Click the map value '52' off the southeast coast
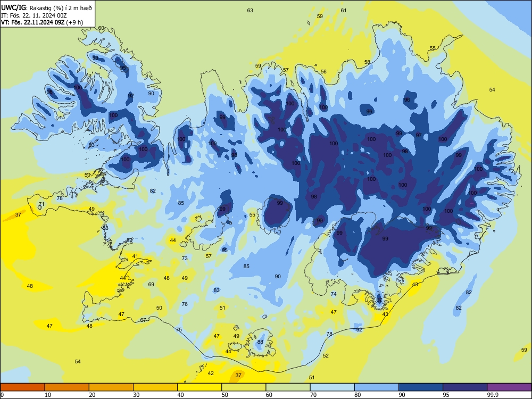The width and height of the screenshot is (532, 399). pyautogui.click(x=326, y=355)
